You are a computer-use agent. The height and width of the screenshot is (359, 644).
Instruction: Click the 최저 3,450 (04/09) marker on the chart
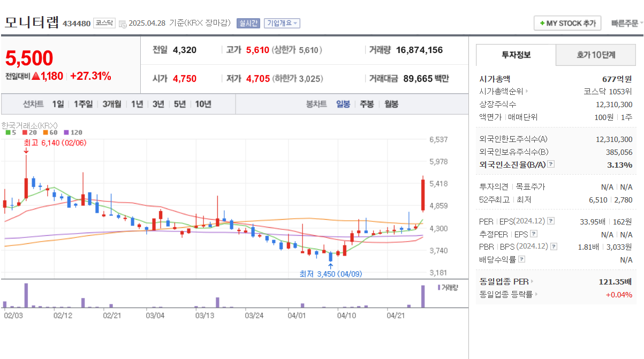(331, 273)
